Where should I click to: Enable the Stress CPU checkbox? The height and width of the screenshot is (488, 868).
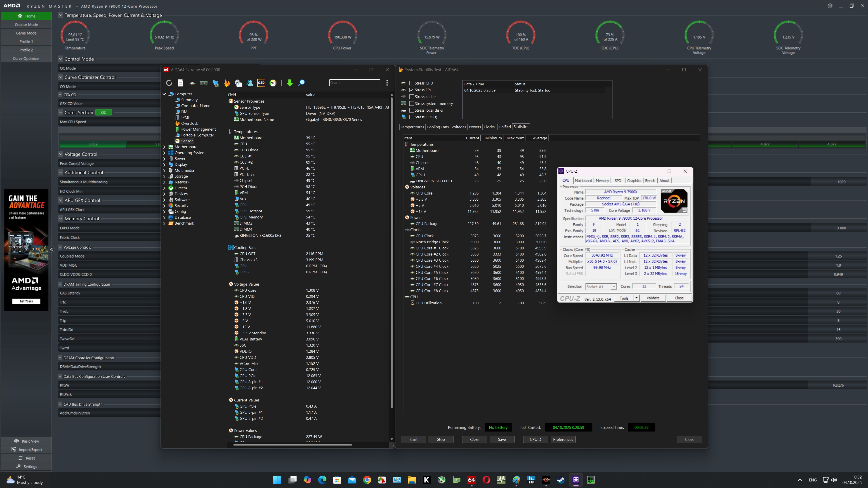click(411, 83)
